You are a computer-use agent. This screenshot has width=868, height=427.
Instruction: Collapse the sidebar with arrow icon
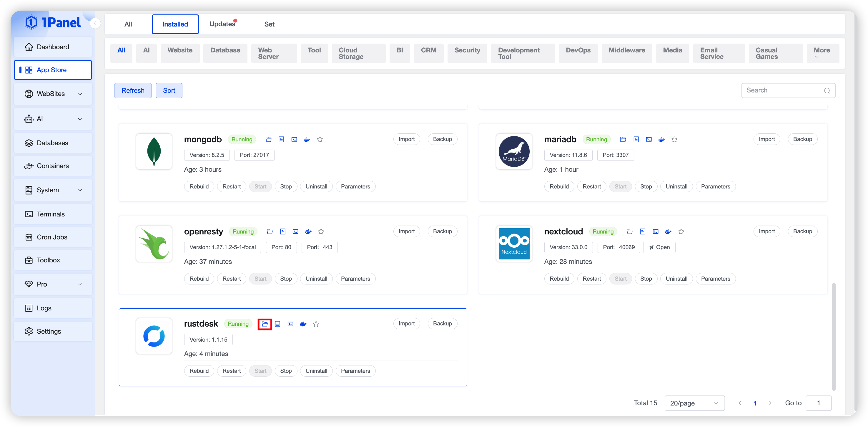(x=95, y=23)
